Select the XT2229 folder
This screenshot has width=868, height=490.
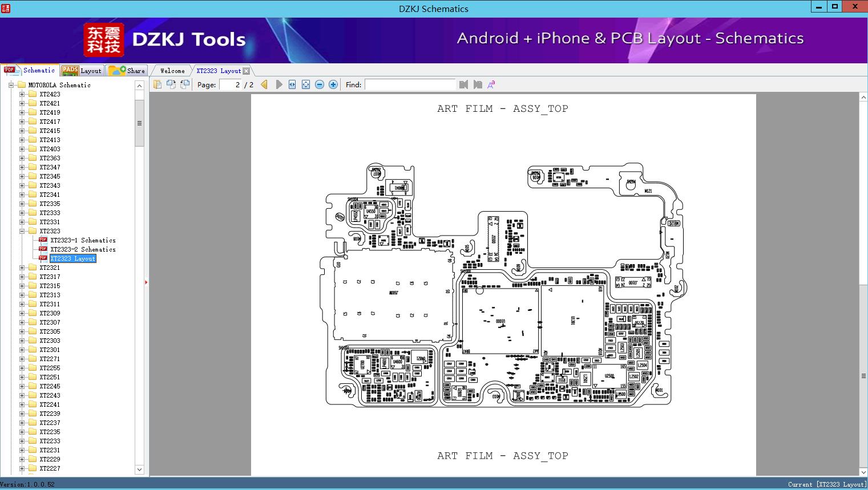[x=50, y=459]
